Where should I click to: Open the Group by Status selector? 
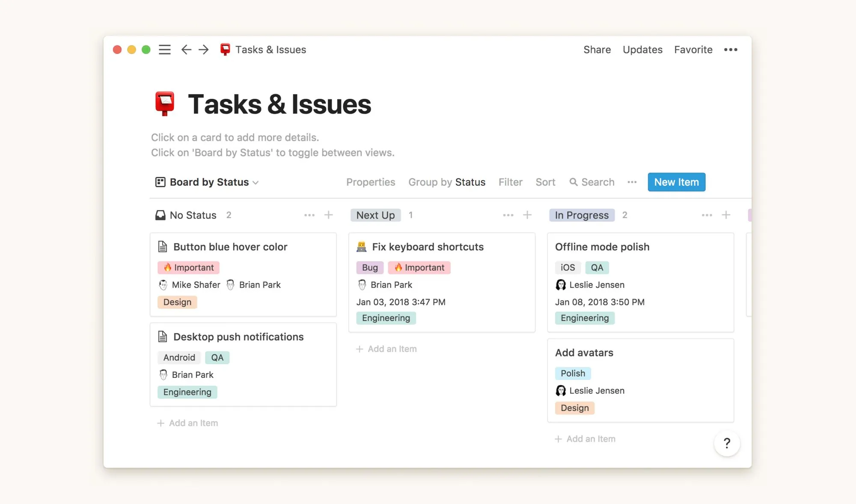pyautogui.click(x=446, y=182)
